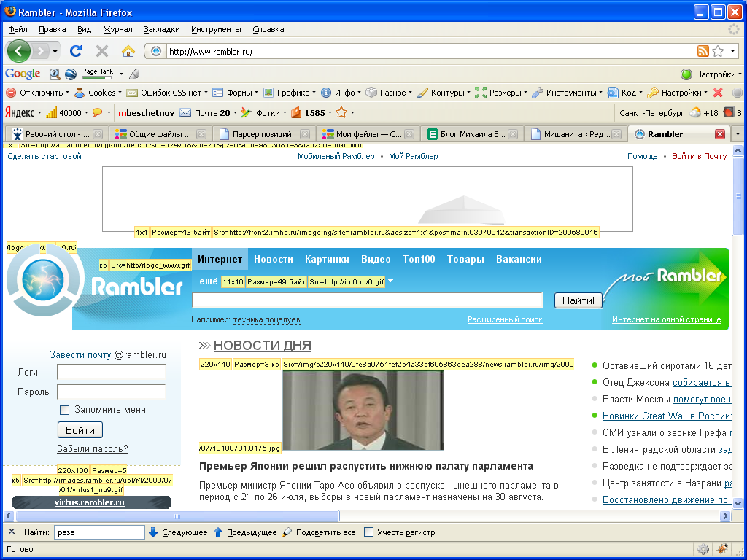
Task: Click the find bar text field
Action: point(99,532)
